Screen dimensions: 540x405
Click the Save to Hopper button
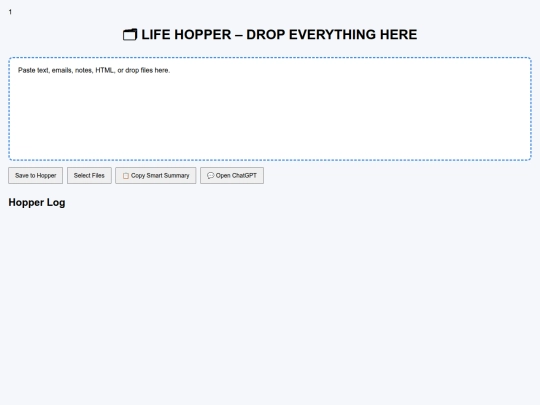coord(35,176)
